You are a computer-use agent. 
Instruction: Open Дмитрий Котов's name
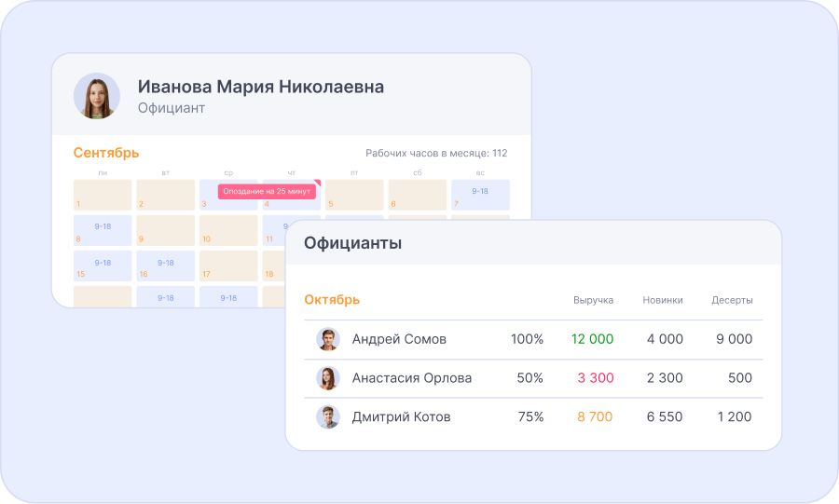[x=401, y=416]
